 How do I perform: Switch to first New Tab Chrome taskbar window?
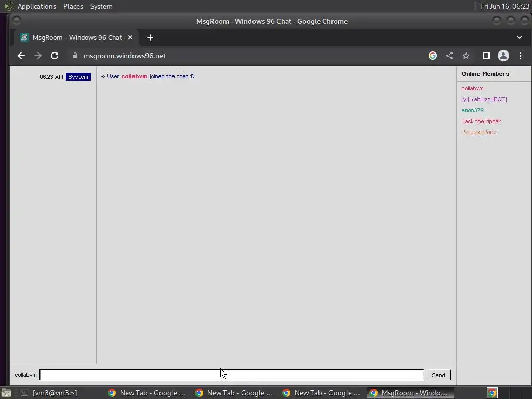tap(147, 393)
